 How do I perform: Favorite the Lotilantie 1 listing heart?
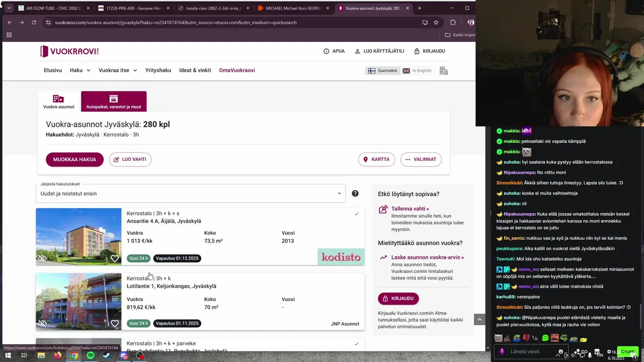coord(115,323)
